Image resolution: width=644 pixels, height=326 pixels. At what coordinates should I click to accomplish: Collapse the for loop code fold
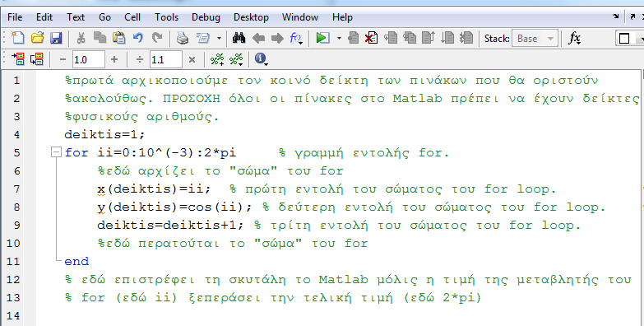click(x=56, y=152)
